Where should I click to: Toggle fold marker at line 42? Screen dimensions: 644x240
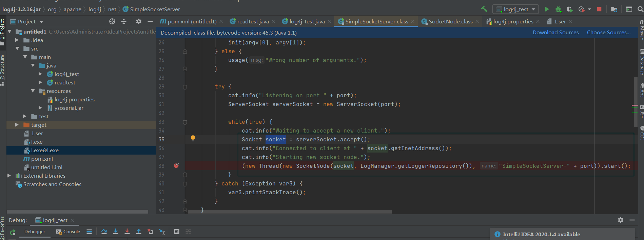pos(185,201)
